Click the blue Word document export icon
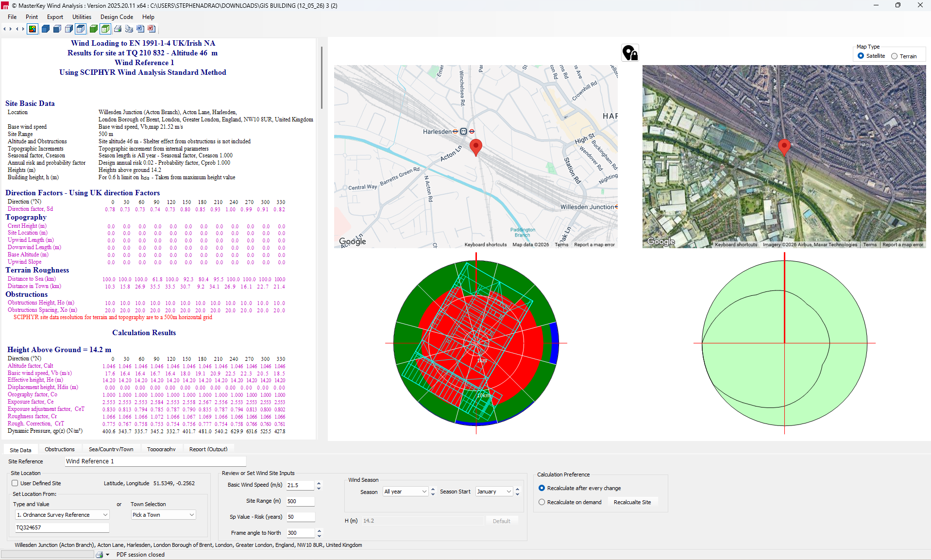This screenshot has height=560, width=931. [x=140, y=29]
